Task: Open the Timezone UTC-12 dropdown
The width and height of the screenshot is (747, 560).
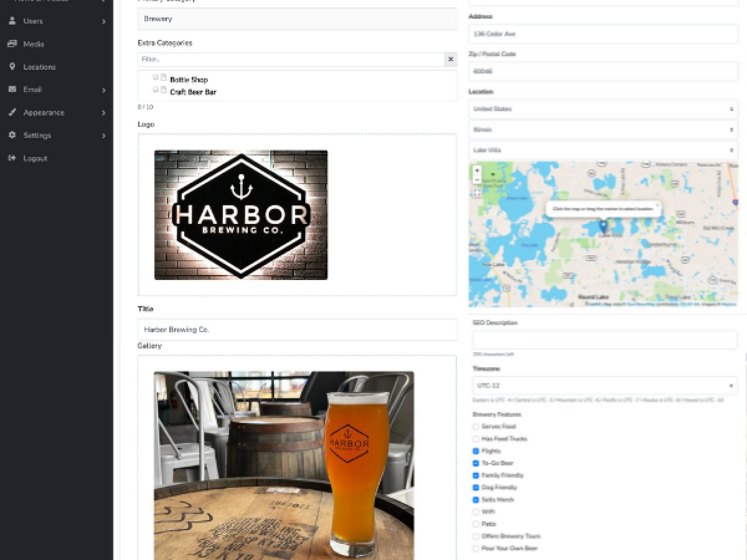Action: 604,386
